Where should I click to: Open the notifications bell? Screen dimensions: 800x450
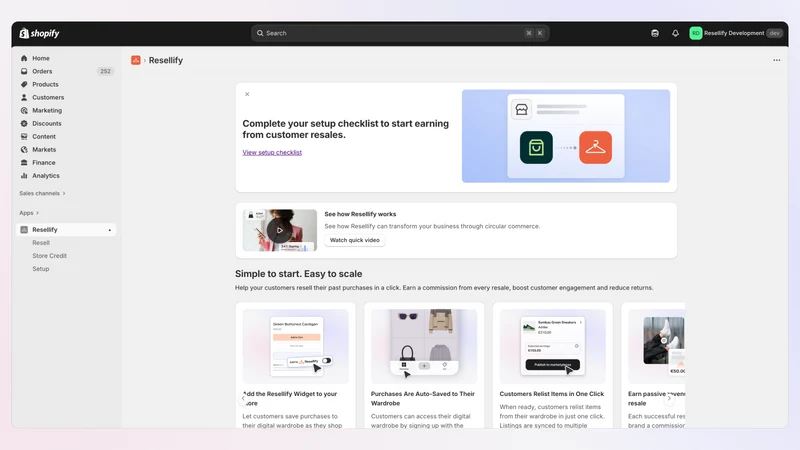675,33
